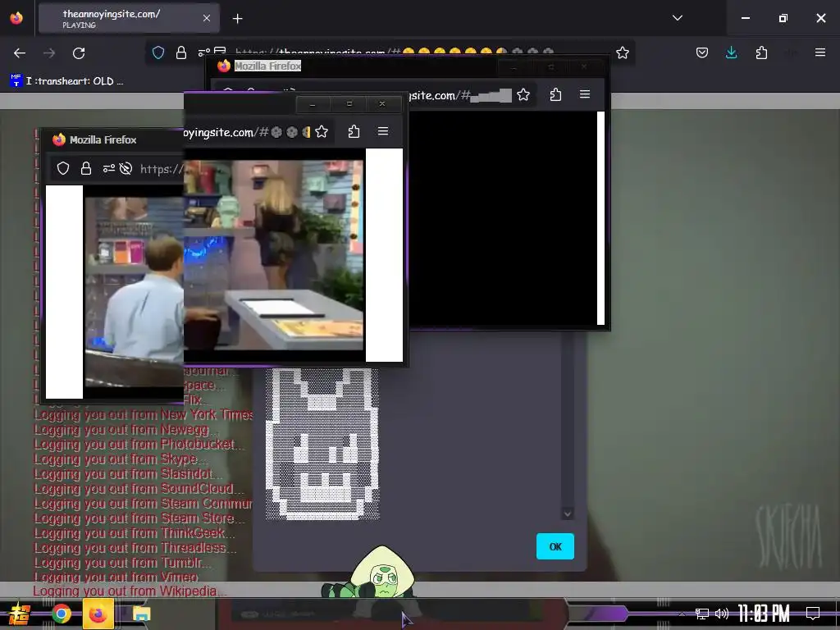Open File Explorer from the taskbar
840x630 pixels.
(x=141, y=614)
